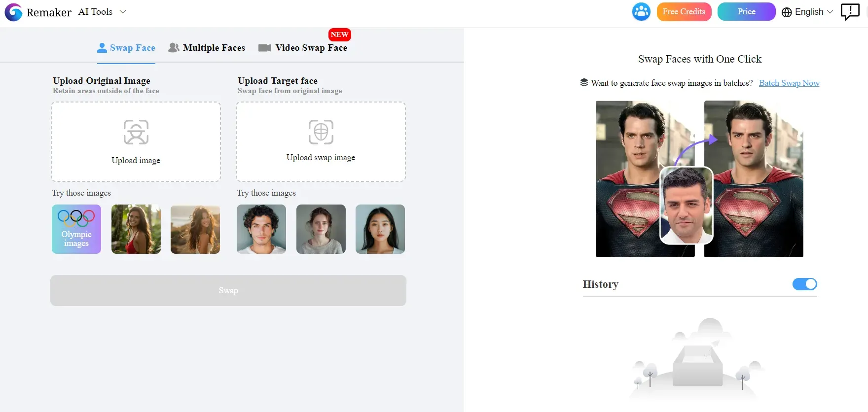The width and height of the screenshot is (868, 412).
Task: Click the Video Swap Face camera icon
Action: pyautogui.click(x=265, y=48)
